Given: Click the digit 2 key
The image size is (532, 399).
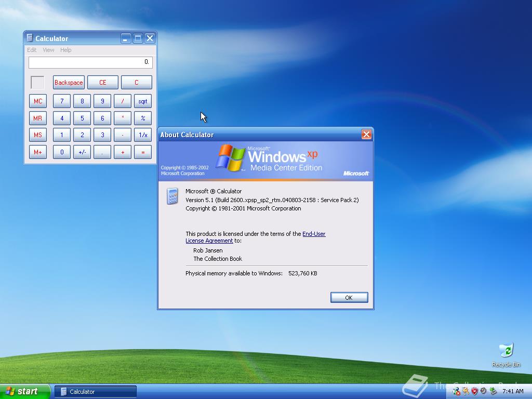Looking at the screenshot, I should click(82, 135).
